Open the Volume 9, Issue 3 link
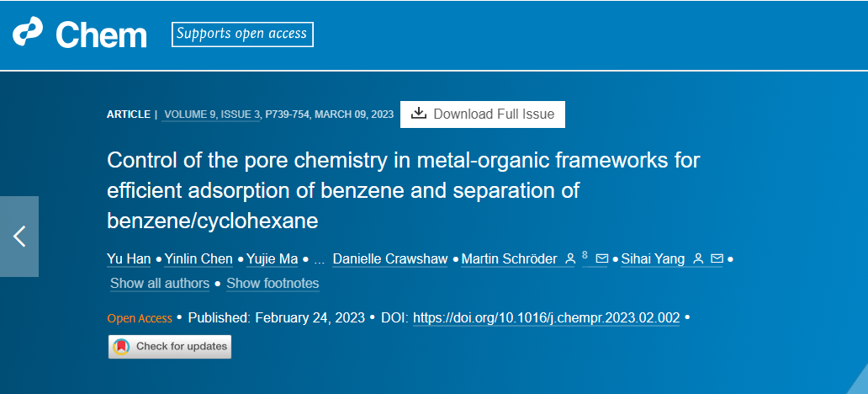 (212, 114)
